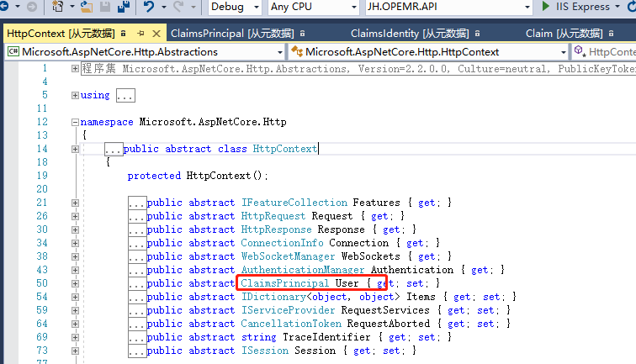Click the WebSocketManager type name
The width and height of the screenshot is (636, 364).
coord(288,256)
